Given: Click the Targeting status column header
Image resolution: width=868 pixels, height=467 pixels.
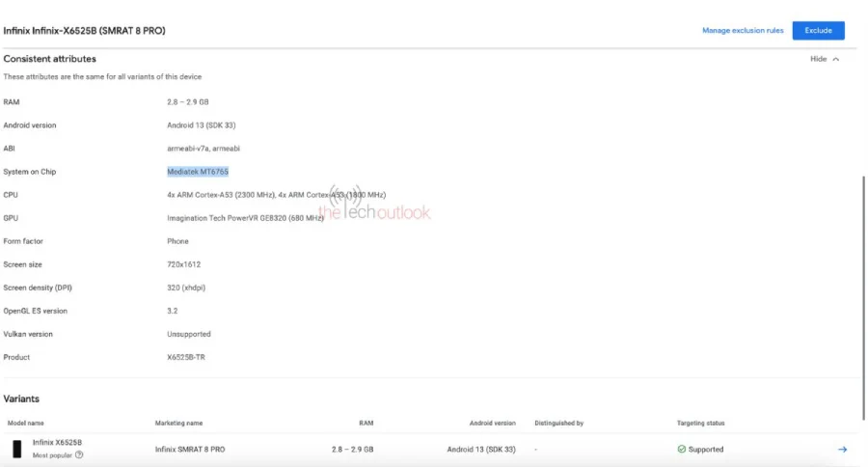Looking at the screenshot, I should (700, 423).
